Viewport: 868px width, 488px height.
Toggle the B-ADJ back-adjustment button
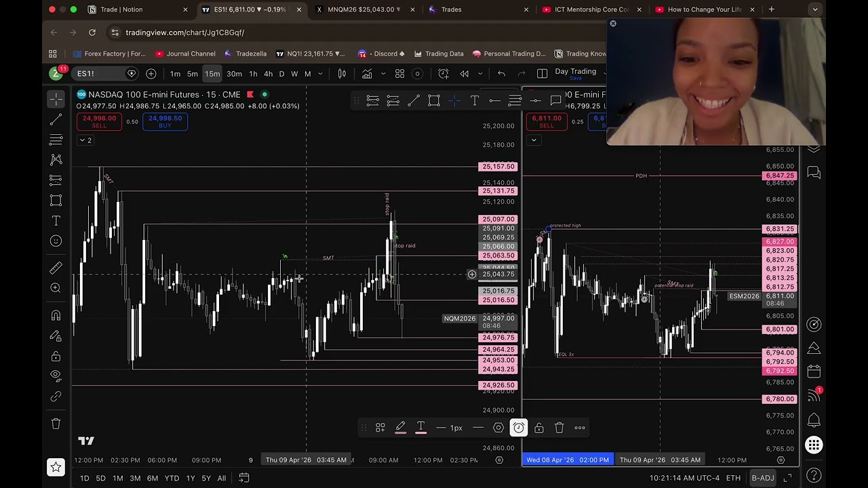click(x=762, y=479)
